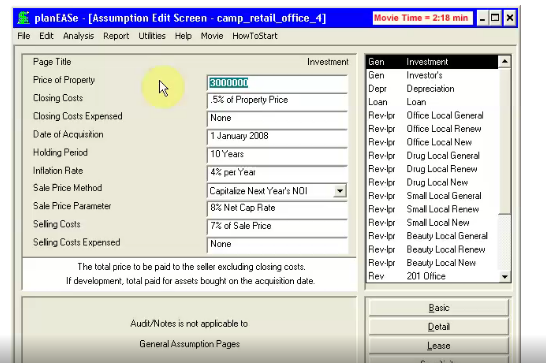Click the Closing Costs field
The height and width of the screenshot is (363, 555).
coord(277,100)
